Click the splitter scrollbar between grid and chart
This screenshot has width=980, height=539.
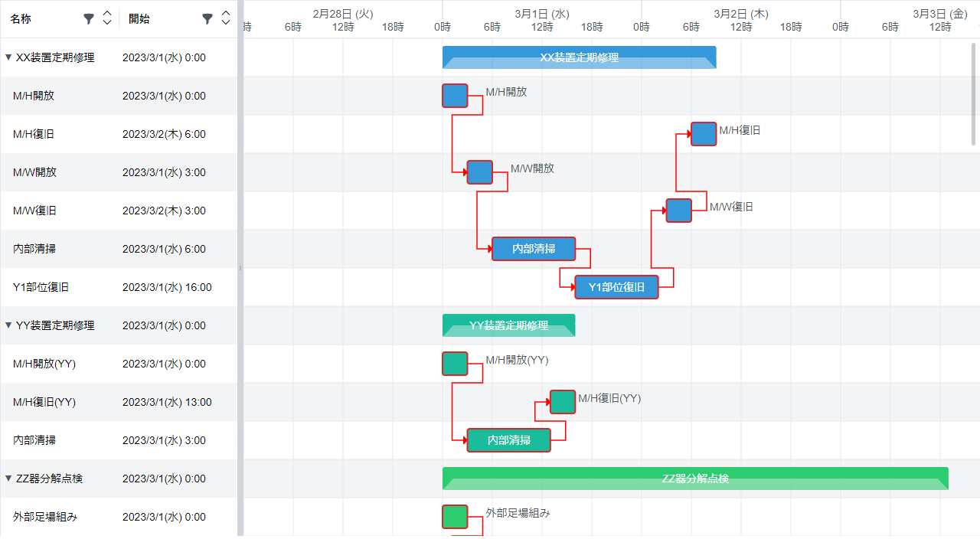point(240,268)
